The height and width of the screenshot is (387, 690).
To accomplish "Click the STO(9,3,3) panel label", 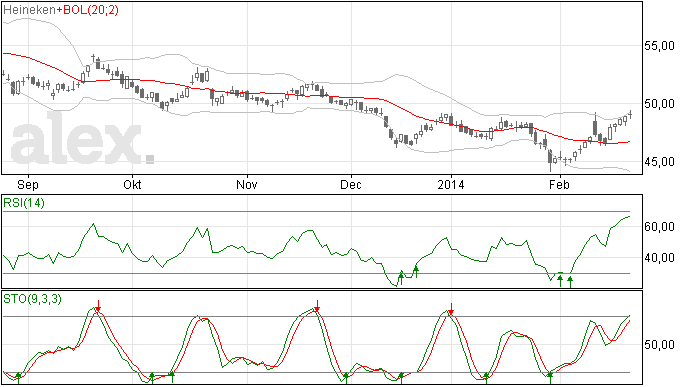I will (32, 299).
